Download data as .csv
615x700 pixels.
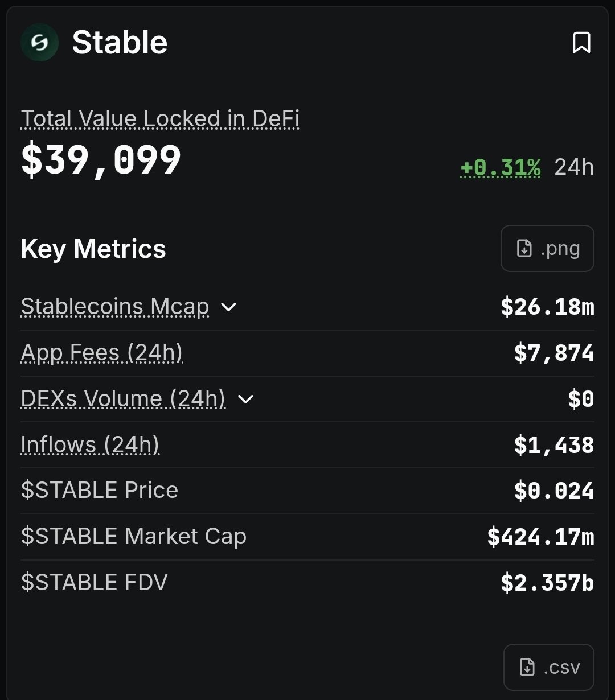point(548,667)
